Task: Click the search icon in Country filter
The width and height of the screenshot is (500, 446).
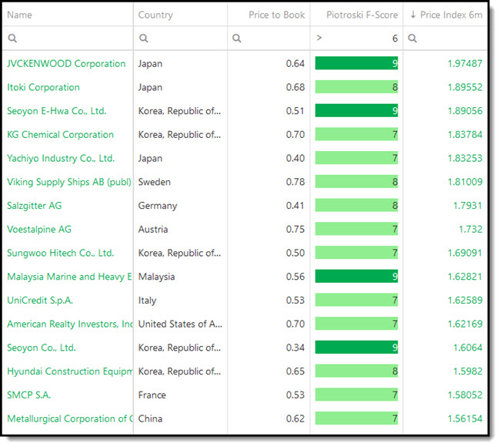Action: [x=144, y=38]
